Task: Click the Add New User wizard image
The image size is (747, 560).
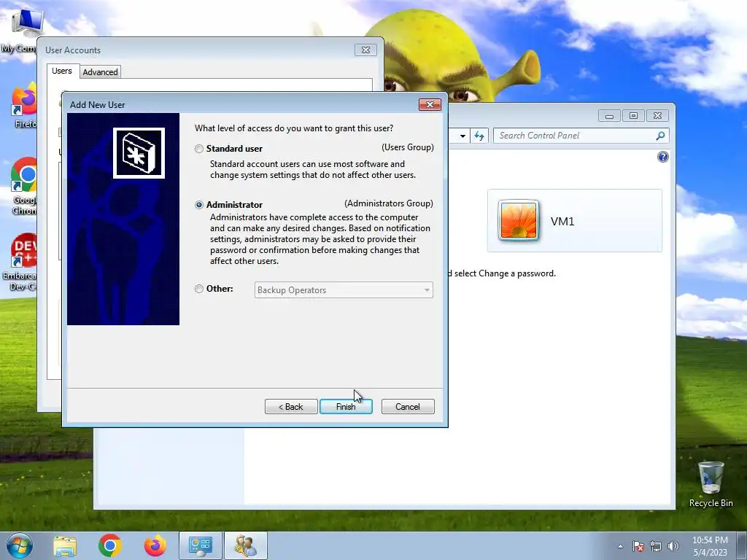Action: tap(123, 219)
